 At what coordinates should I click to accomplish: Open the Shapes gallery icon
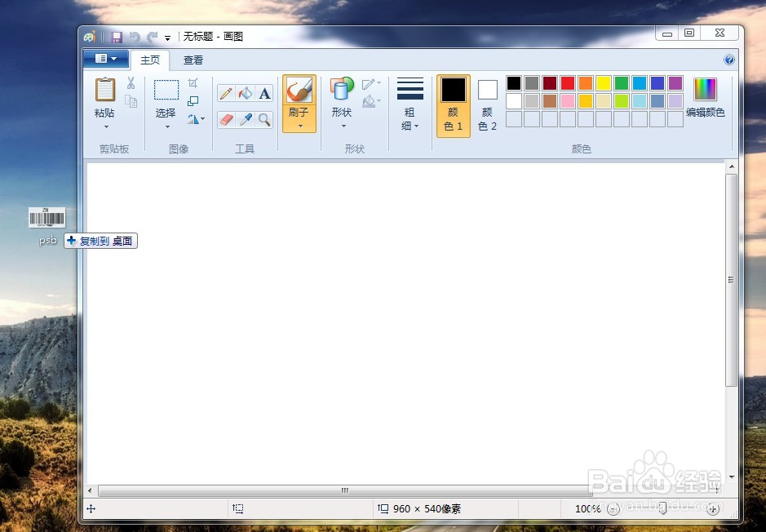342,90
